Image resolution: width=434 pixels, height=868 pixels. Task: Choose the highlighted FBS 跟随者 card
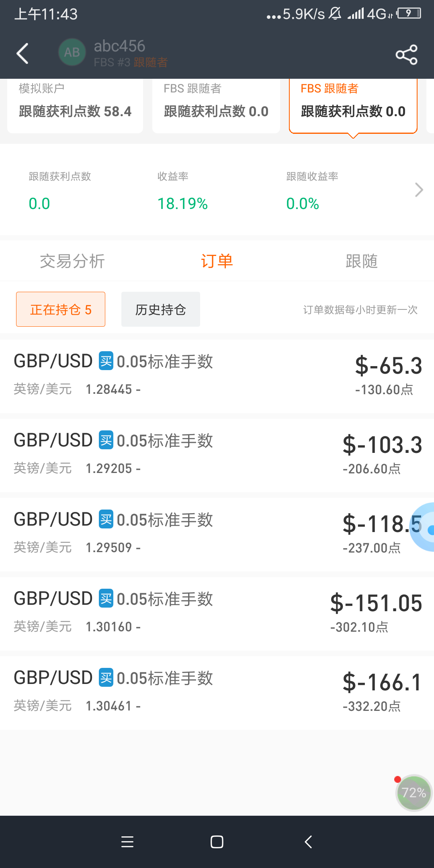[353, 105]
